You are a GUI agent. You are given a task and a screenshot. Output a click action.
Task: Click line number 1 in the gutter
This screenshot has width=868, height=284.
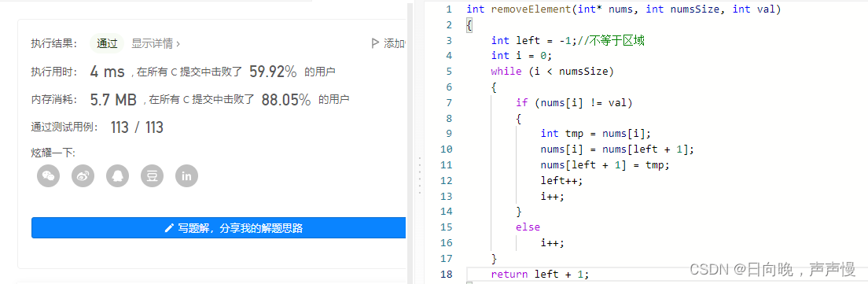(x=448, y=9)
